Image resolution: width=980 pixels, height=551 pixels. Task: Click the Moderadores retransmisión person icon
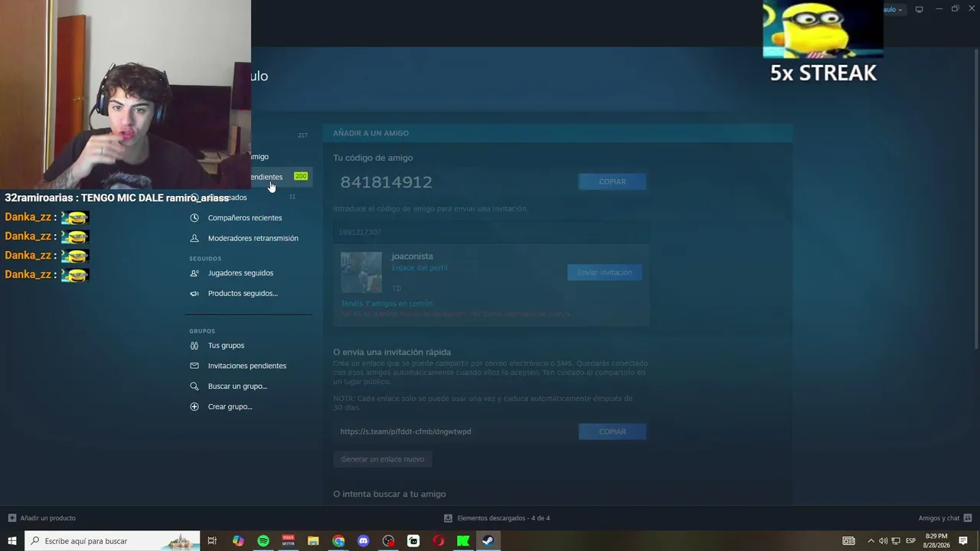coord(194,238)
